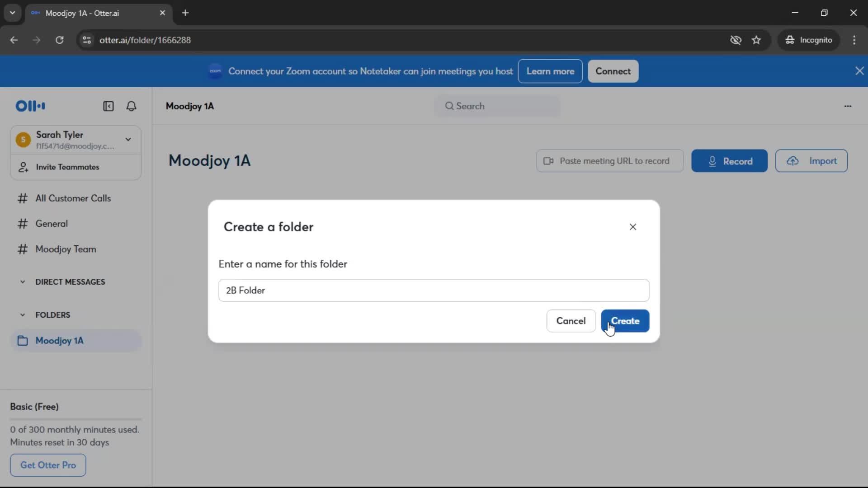This screenshot has width=868, height=488.
Task: Open notifications bell icon
Action: coord(131,106)
